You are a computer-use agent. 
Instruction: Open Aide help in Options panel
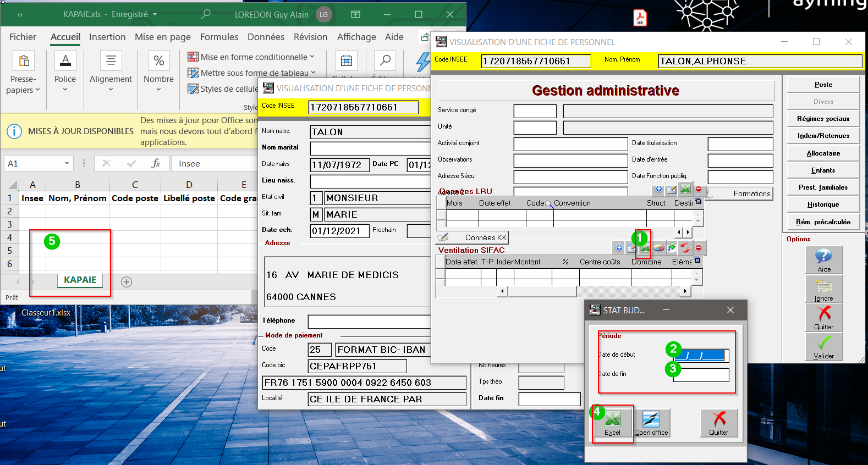[x=823, y=260]
